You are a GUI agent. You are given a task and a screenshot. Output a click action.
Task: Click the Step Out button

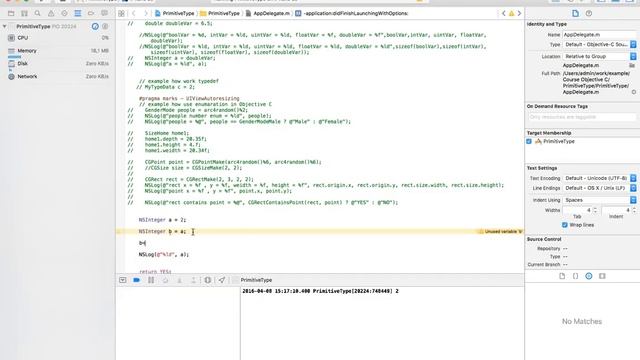193,280
